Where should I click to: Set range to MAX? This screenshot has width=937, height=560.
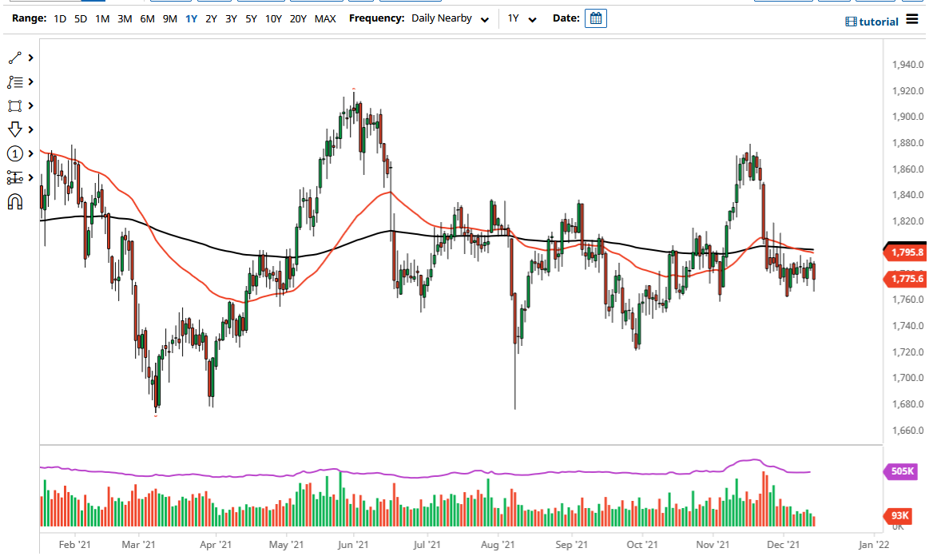point(325,18)
